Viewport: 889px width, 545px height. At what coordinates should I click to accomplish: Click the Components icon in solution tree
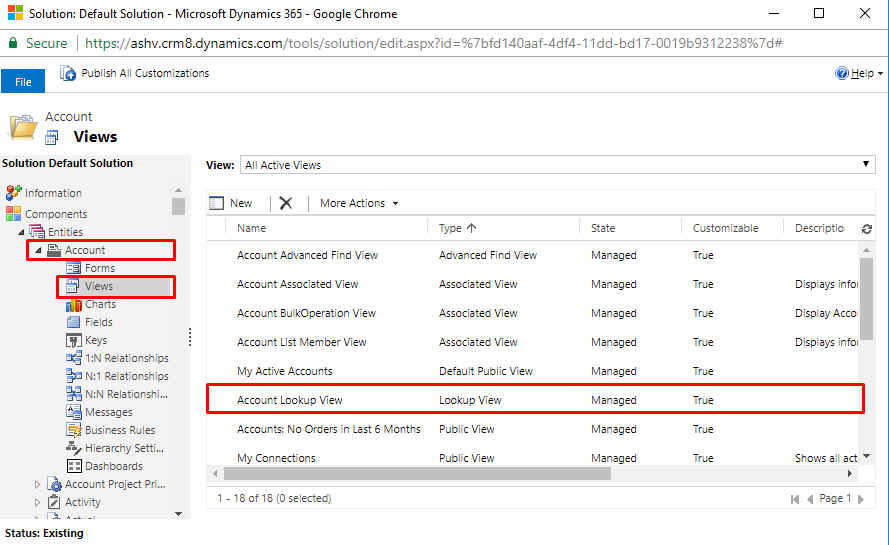[14, 214]
